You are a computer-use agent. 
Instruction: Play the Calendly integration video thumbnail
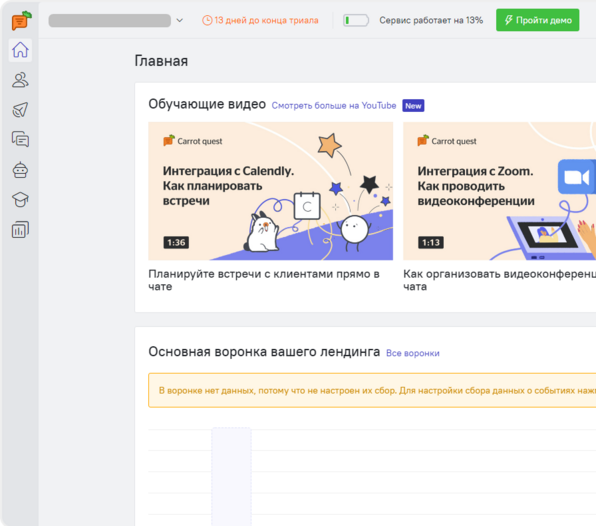point(270,191)
